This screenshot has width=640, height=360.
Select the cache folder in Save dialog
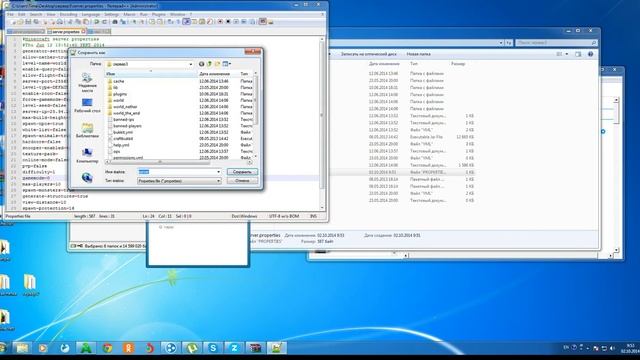[118, 81]
